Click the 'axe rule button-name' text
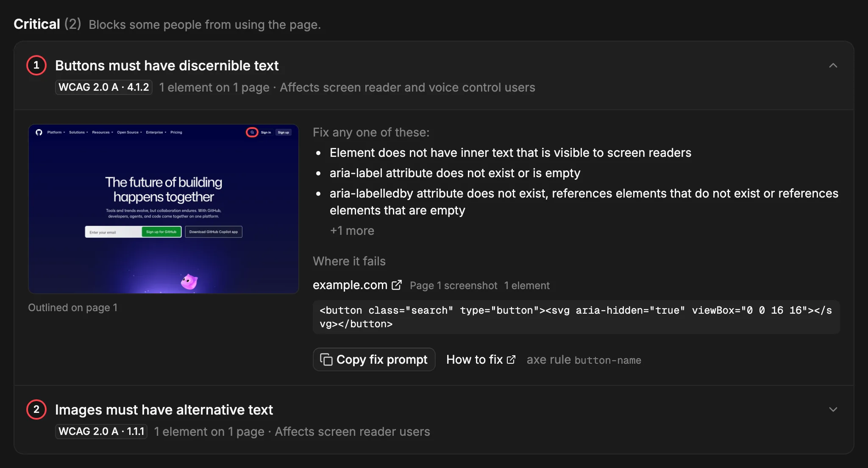Screen dimensions: 868x468 click(584, 360)
